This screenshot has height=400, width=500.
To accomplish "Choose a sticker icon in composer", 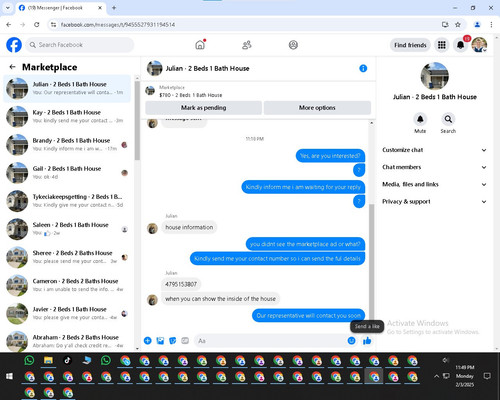I will coord(173,341).
